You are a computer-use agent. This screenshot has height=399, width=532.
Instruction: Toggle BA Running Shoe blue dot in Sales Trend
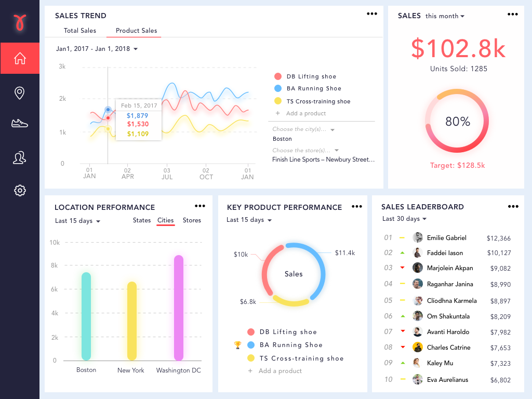click(x=278, y=88)
